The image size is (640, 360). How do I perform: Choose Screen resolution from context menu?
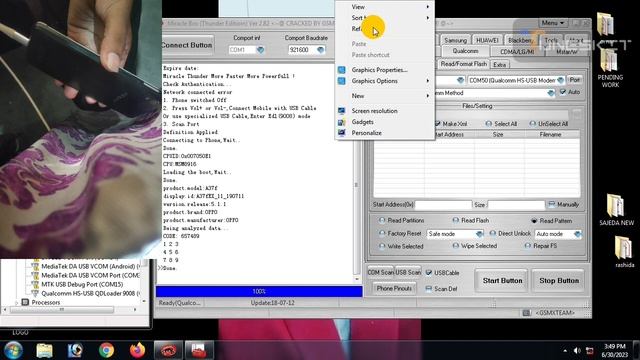point(384,111)
